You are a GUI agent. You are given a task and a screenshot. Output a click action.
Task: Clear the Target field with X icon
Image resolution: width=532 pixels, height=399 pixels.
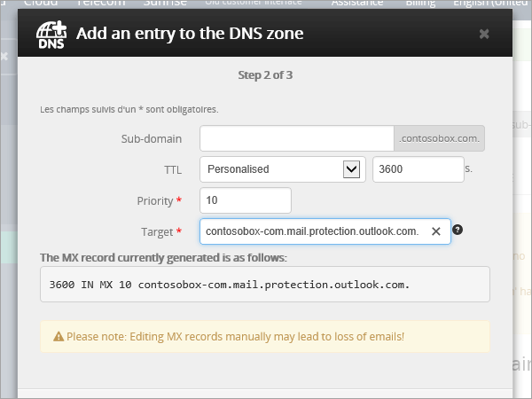(x=435, y=231)
